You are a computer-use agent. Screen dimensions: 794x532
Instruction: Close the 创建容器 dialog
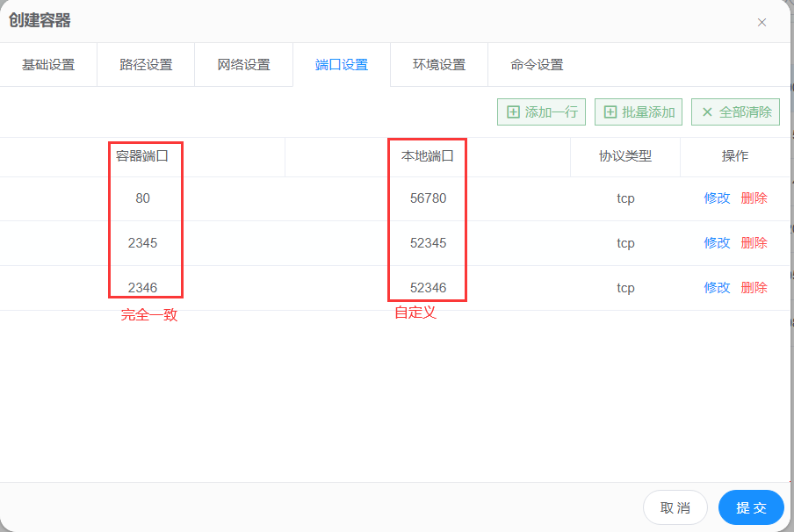(762, 22)
